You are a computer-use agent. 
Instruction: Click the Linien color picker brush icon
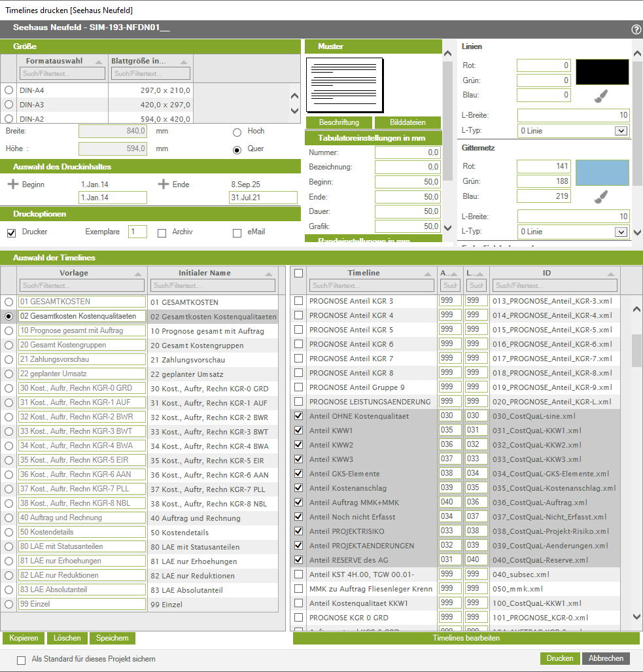(x=601, y=96)
